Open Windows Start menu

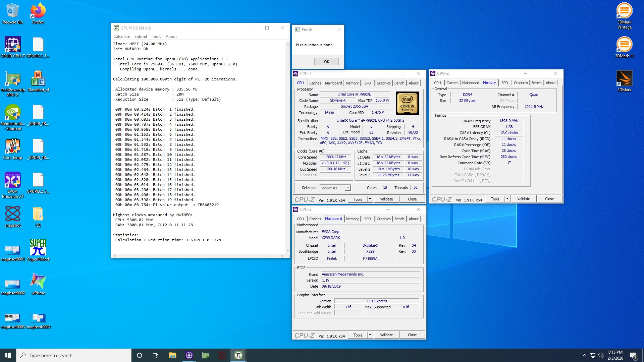pyautogui.click(x=8, y=355)
